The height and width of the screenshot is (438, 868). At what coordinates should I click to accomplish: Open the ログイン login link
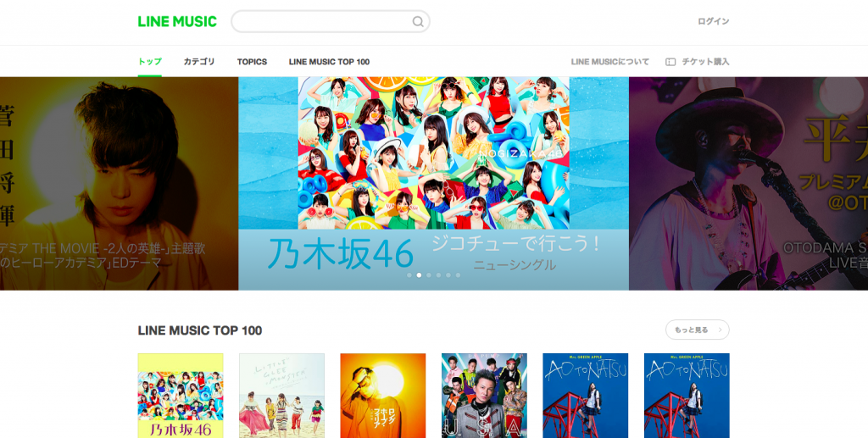click(713, 22)
